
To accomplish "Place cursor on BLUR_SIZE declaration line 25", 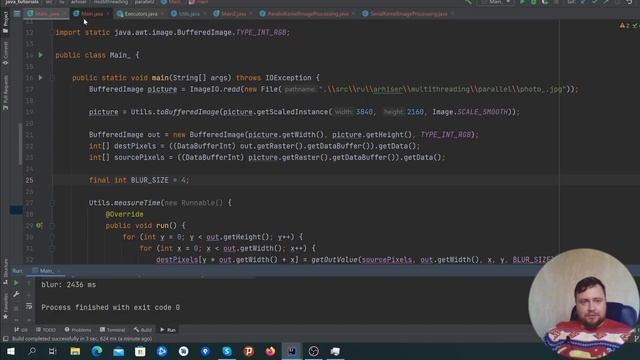I will [x=139, y=180].
